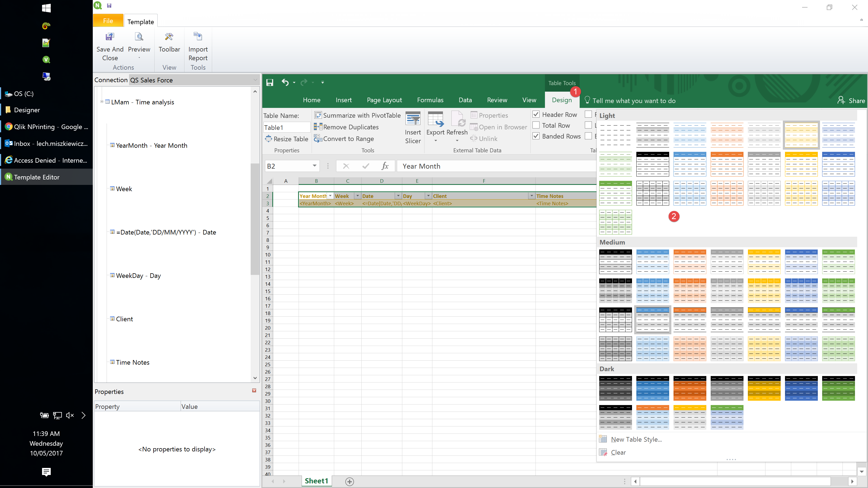Open Year Month column filter dropdown
The width and height of the screenshot is (868, 488).
[330, 196]
